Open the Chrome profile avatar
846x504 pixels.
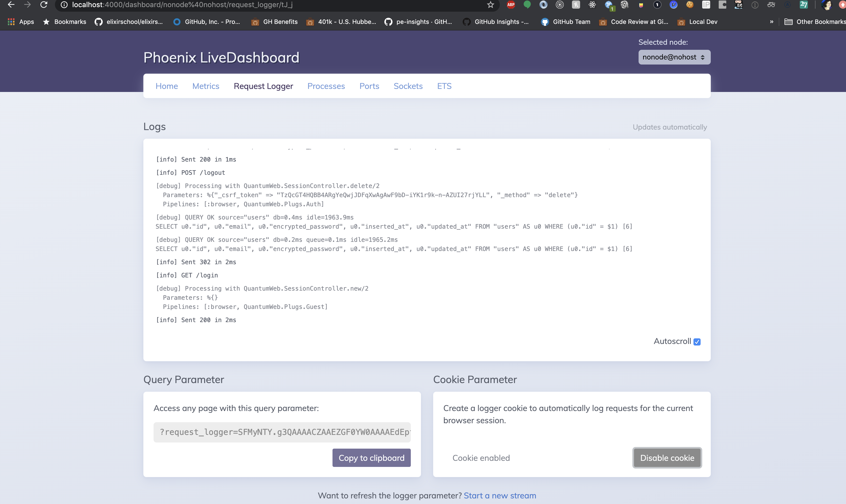[826, 5]
